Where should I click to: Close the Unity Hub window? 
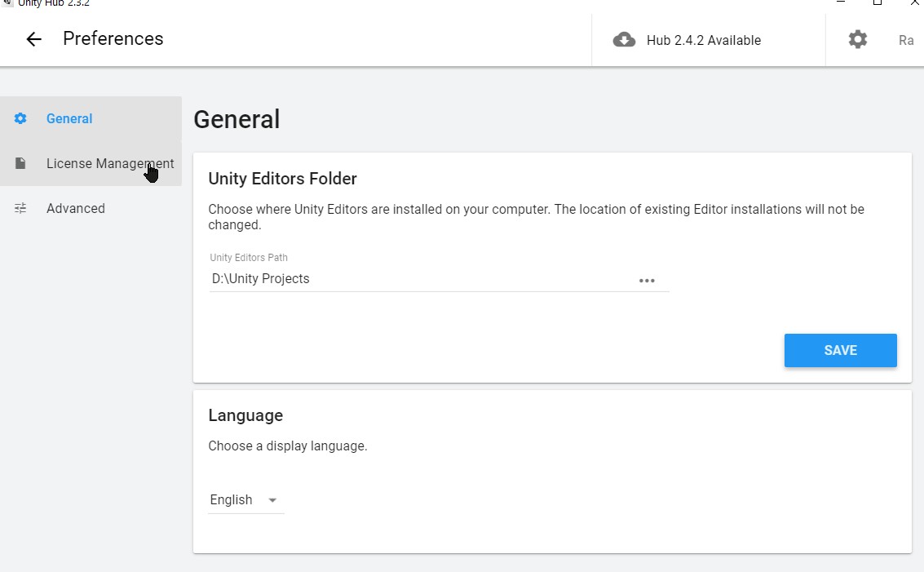[x=915, y=2]
